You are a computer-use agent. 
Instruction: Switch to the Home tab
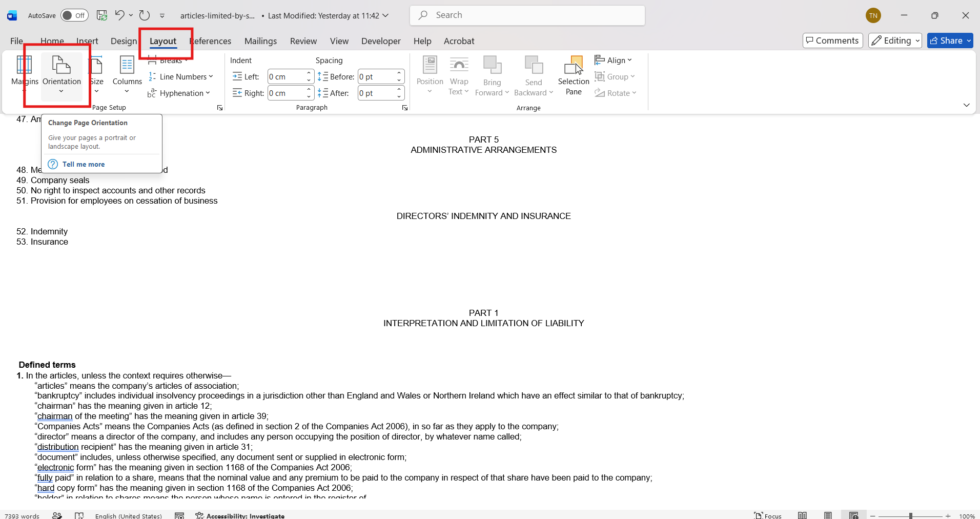click(52, 41)
